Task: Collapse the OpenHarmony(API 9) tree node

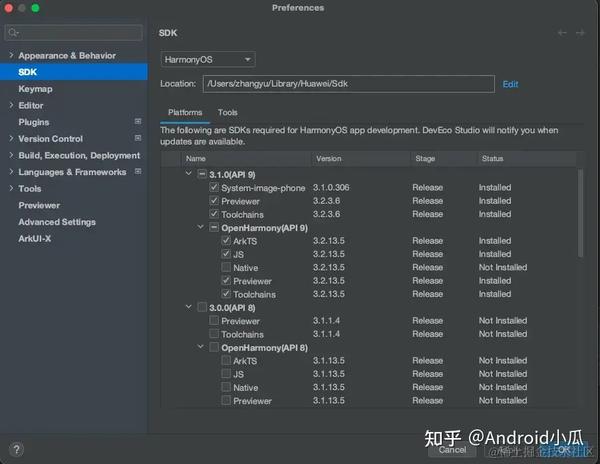Action: (x=201, y=227)
